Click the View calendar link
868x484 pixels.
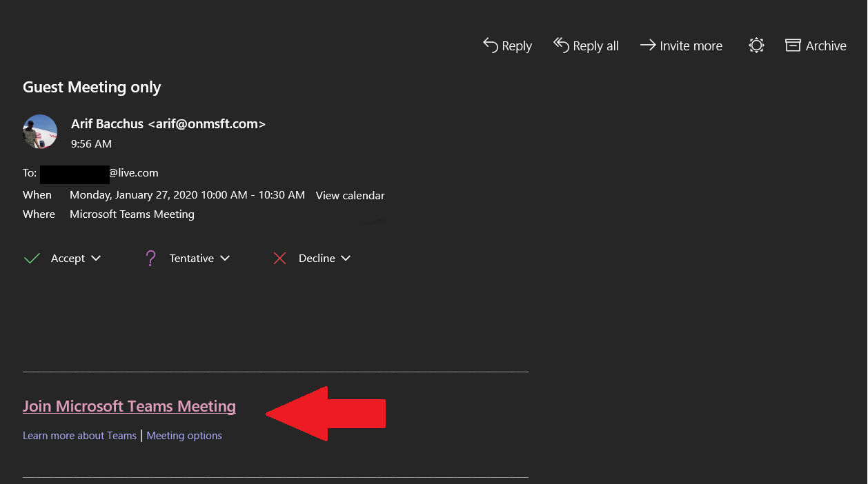click(x=350, y=196)
